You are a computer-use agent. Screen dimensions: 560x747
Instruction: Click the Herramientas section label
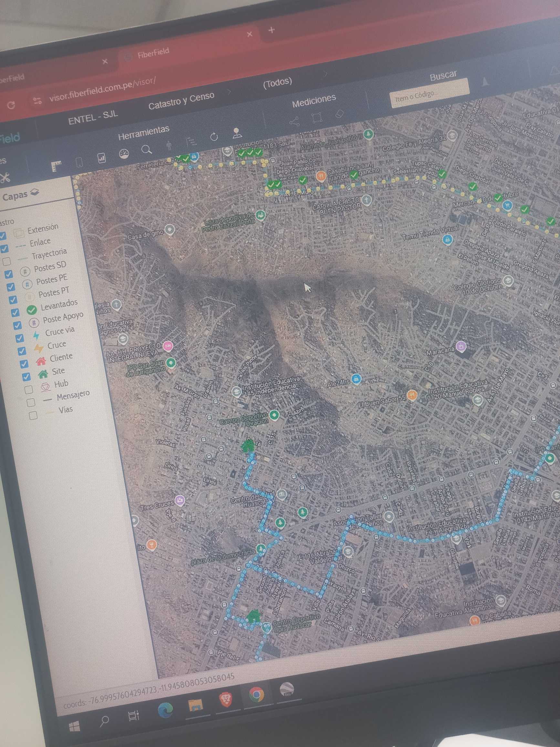[143, 132]
